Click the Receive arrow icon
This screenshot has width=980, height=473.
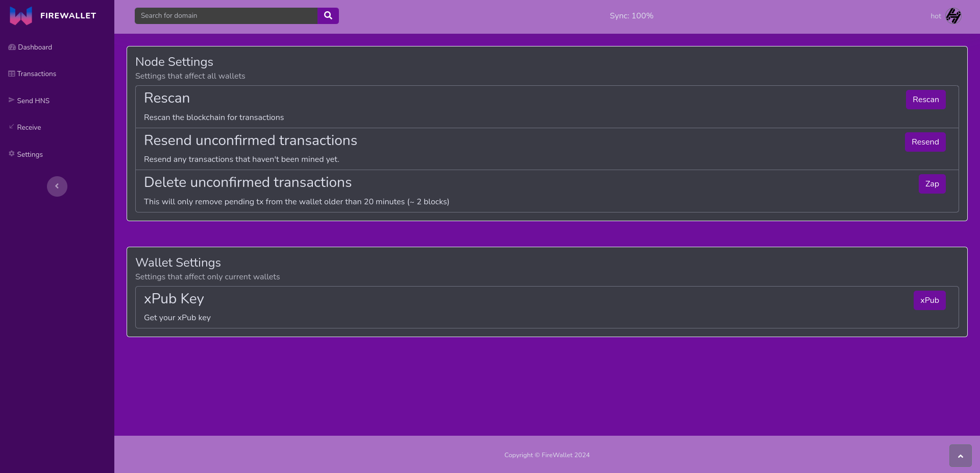(11, 127)
